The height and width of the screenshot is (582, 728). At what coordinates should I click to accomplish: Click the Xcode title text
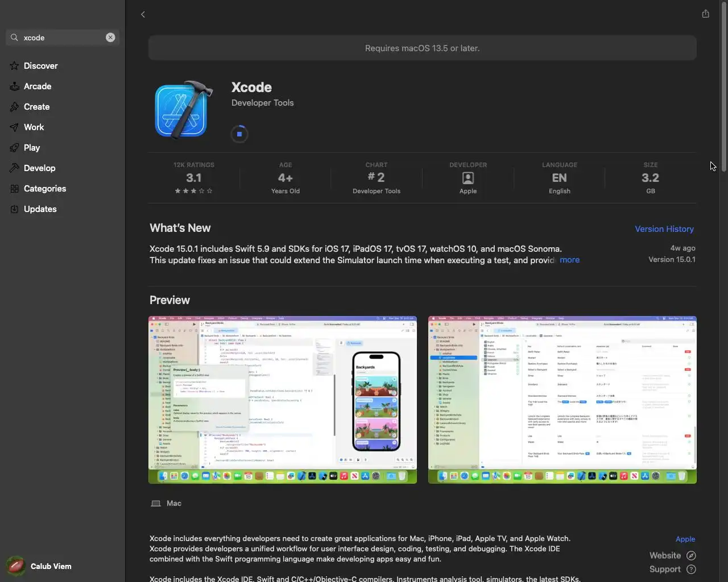point(251,87)
